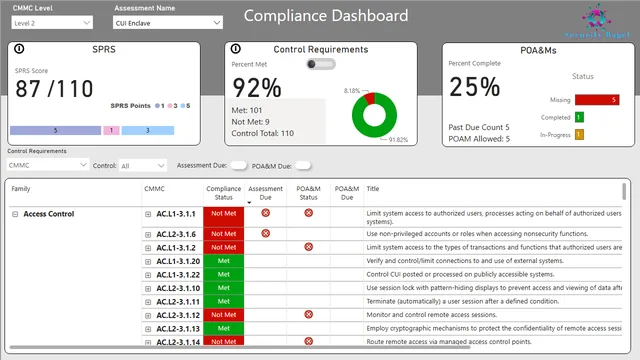The width and height of the screenshot is (640, 360).
Task: Toggle the Assessment Due filter switch
Action: click(238, 165)
